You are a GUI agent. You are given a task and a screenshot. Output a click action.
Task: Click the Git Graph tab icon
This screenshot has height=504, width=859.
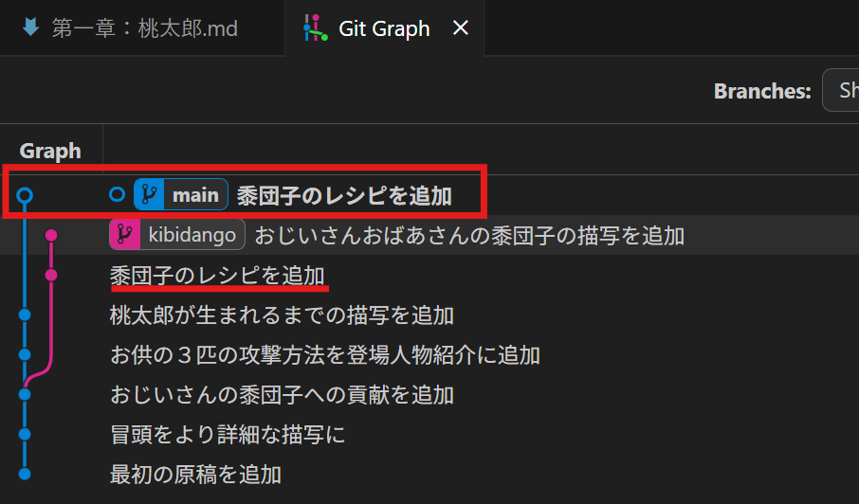[316, 27]
